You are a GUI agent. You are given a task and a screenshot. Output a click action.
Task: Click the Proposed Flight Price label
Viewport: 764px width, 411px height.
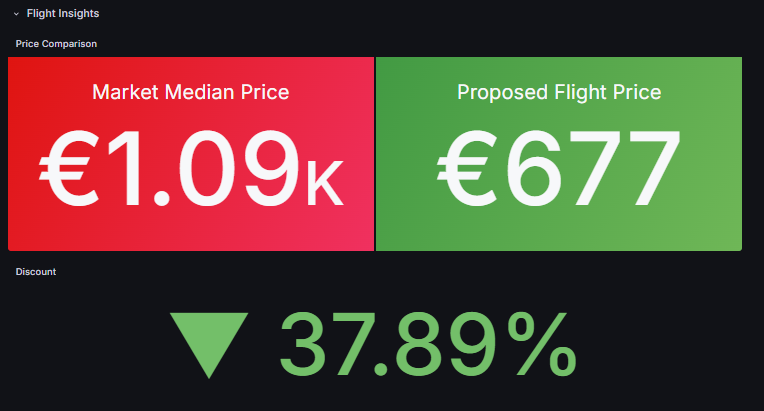[x=558, y=92]
